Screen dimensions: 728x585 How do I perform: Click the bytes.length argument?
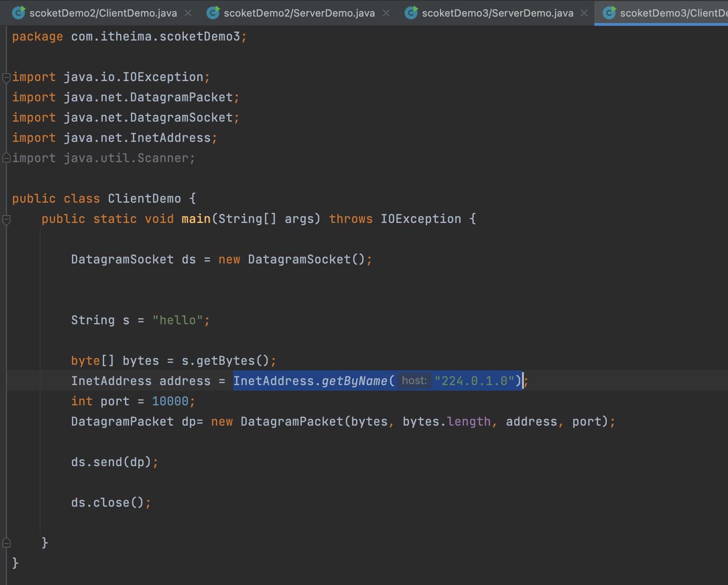(446, 421)
